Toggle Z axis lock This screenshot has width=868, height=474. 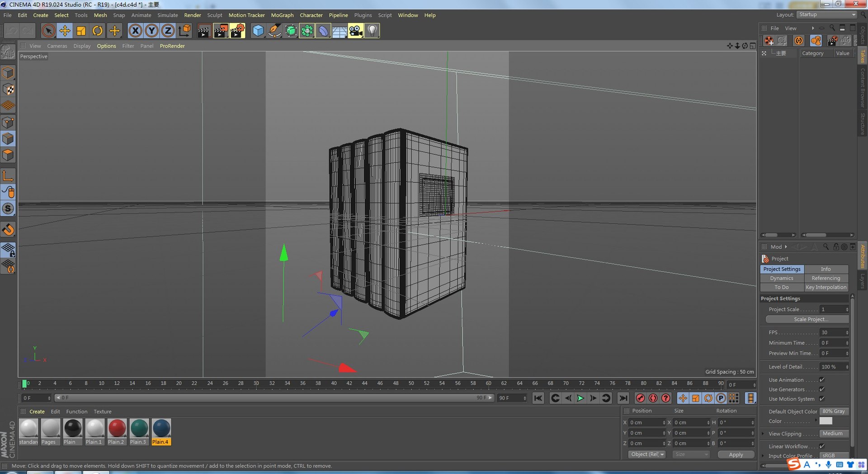click(168, 31)
